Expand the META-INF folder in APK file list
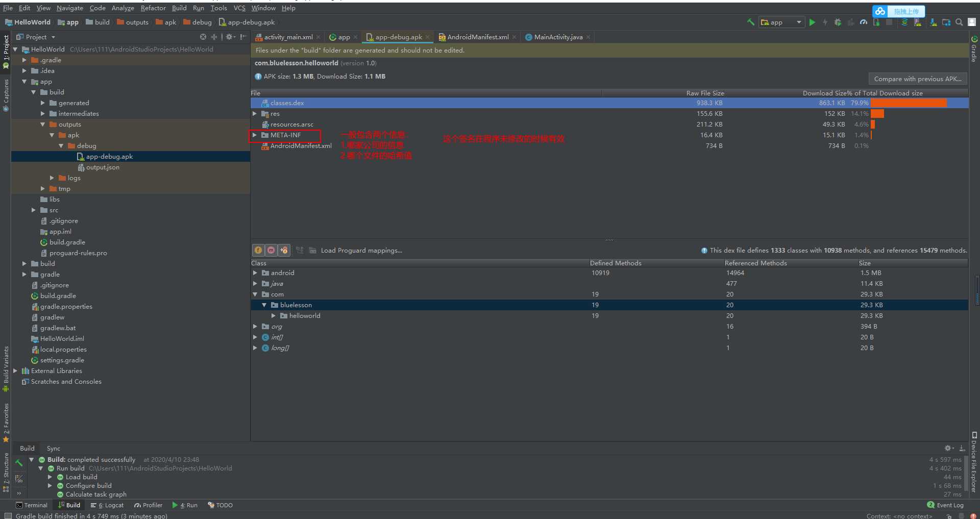 tap(254, 135)
